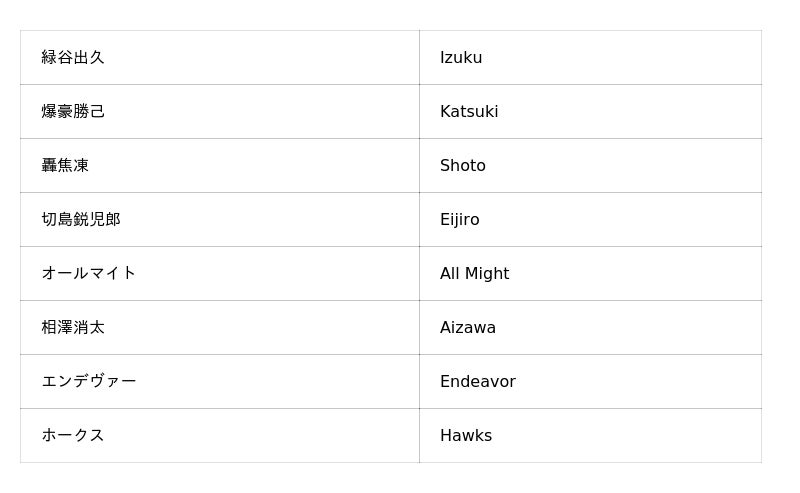Select the Endeavor cell
Screen dimensions: 800x493
478,382
